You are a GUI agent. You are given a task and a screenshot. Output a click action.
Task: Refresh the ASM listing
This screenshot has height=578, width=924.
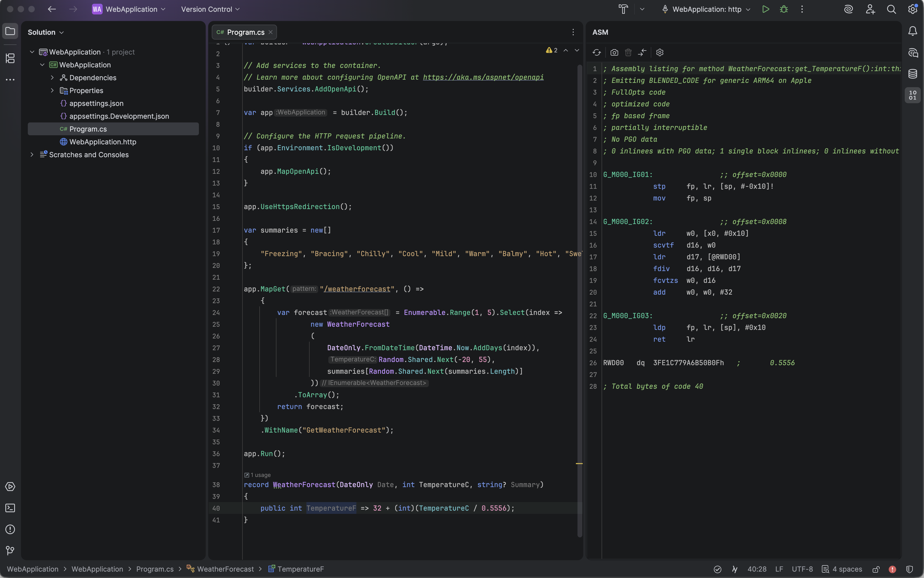pyautogui.click(x=596, y=52)
